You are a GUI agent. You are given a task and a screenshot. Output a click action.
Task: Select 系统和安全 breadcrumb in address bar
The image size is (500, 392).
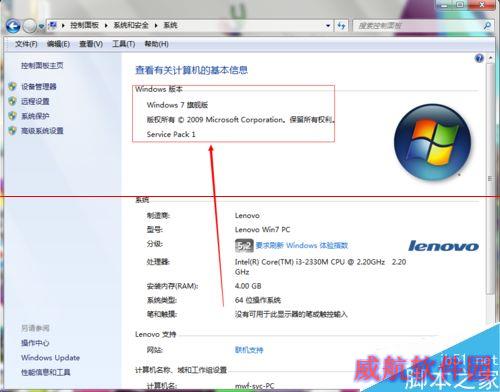[x=131, y=25]
